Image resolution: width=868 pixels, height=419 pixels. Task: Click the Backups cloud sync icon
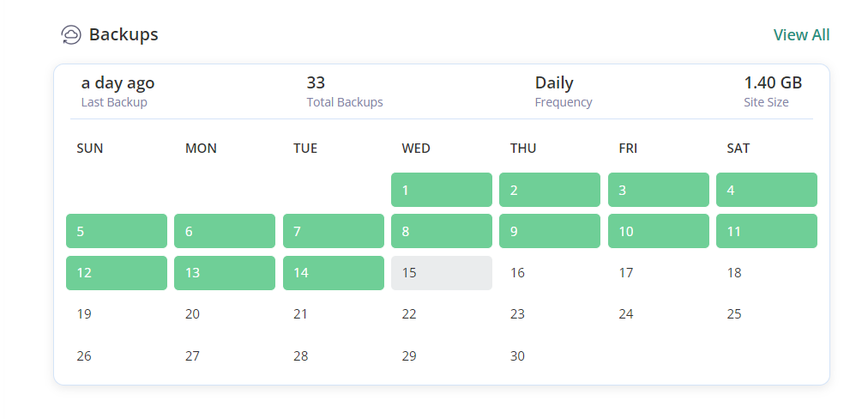70,35
